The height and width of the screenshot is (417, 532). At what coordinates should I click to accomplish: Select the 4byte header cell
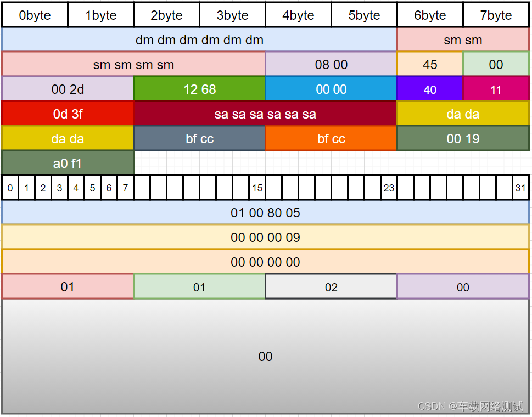[298, 15]
